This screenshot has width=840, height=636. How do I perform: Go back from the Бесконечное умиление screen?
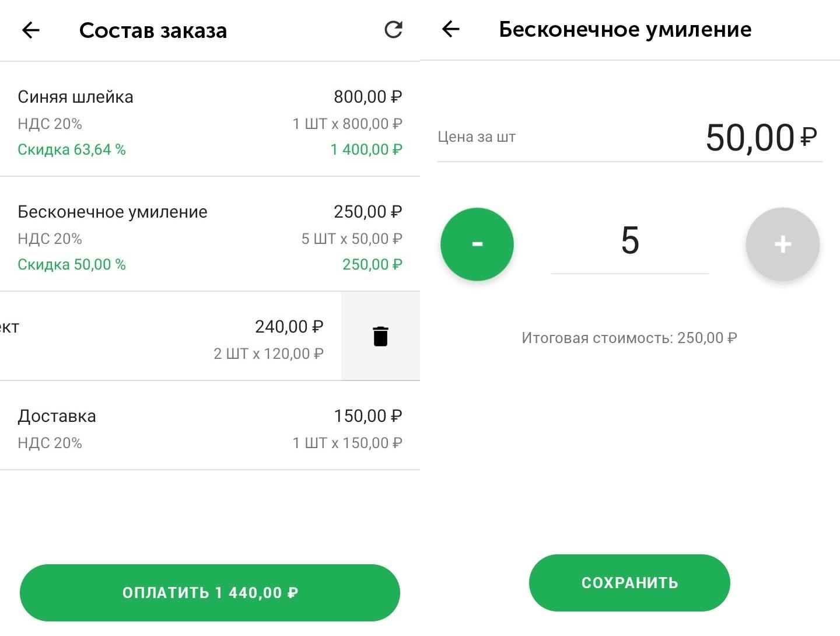[x=451, y=29]
